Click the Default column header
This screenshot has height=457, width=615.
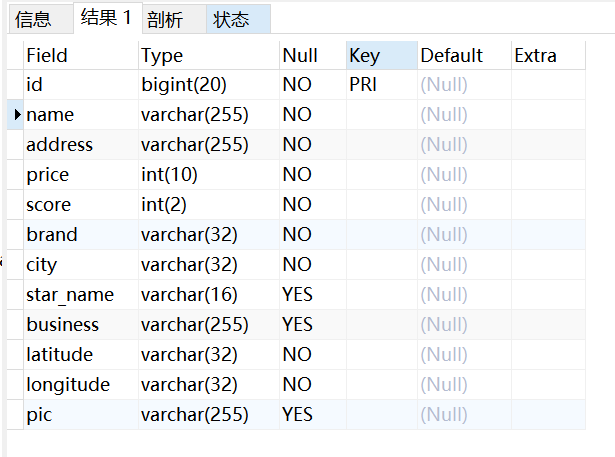tap(464, 55)
